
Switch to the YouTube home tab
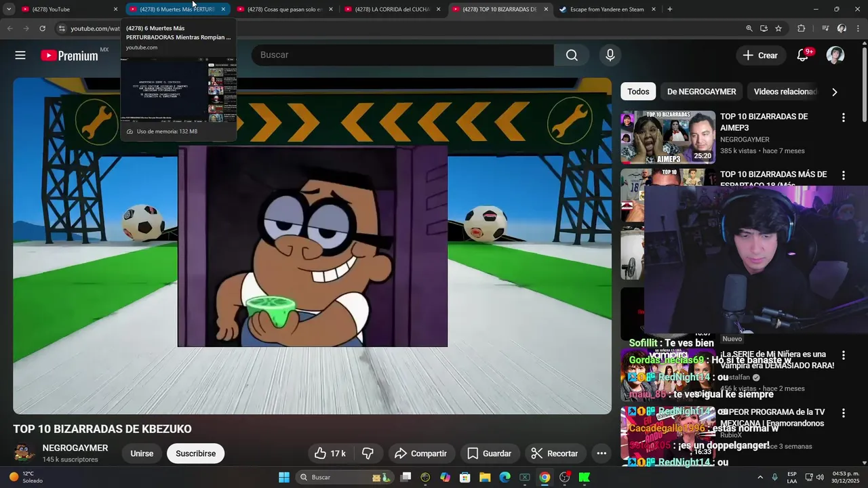pyautogui.click(x=68, y=9)
